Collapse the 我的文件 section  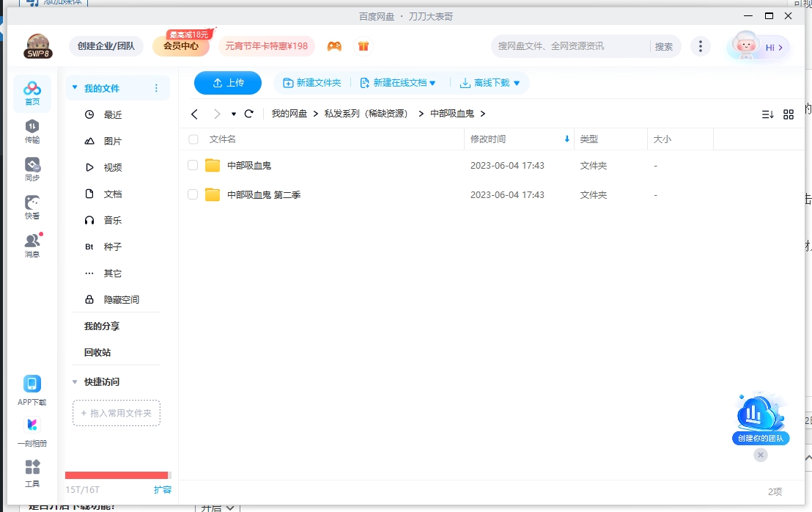(x=75, y=87)
